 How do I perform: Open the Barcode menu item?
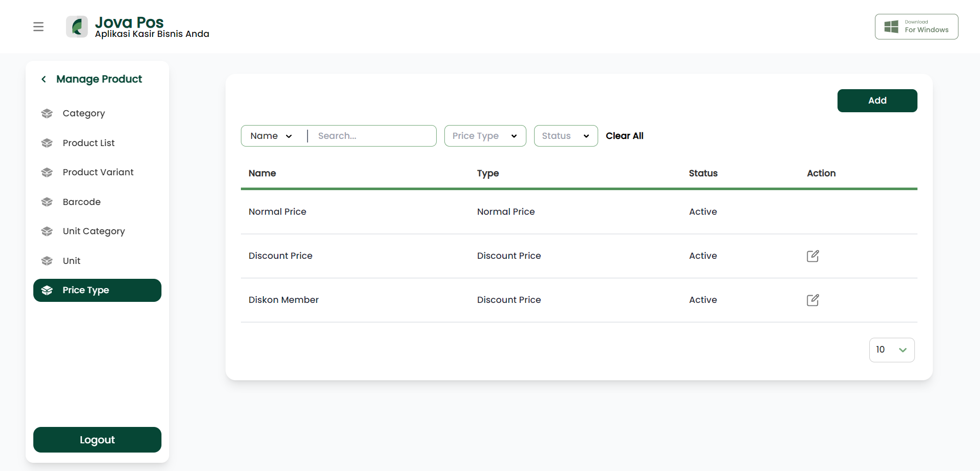(x=97, y=202)
